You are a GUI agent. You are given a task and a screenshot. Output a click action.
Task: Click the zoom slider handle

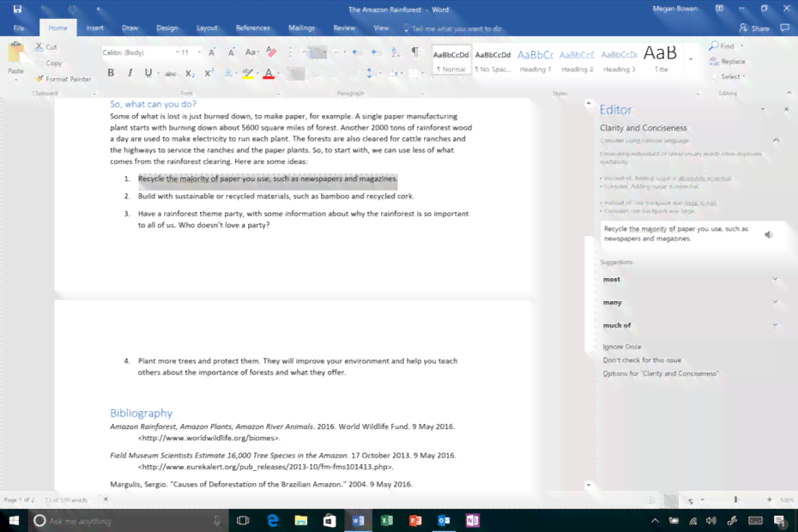pyautogui.click(x=736, y=500)
